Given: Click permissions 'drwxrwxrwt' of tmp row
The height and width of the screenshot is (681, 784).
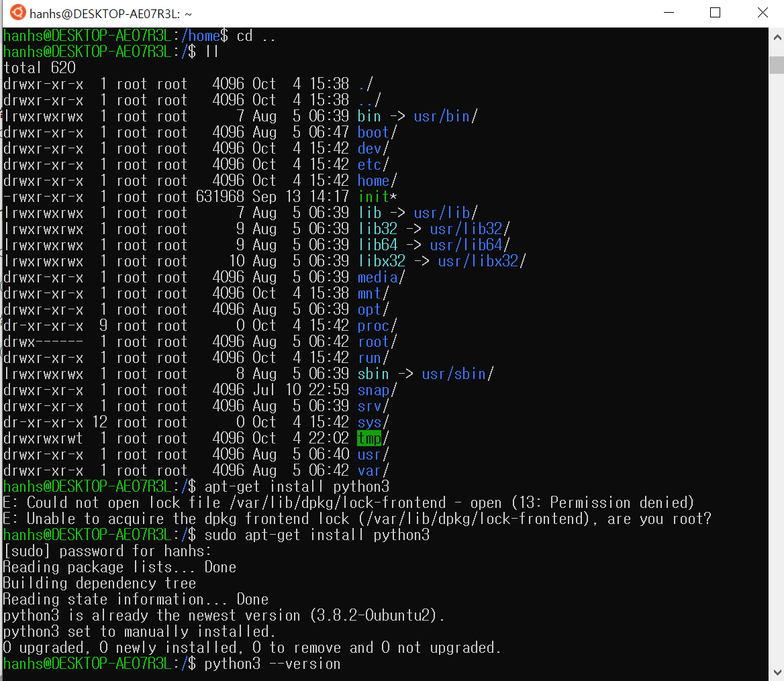Looking at the screenshot, I should 43,438.
